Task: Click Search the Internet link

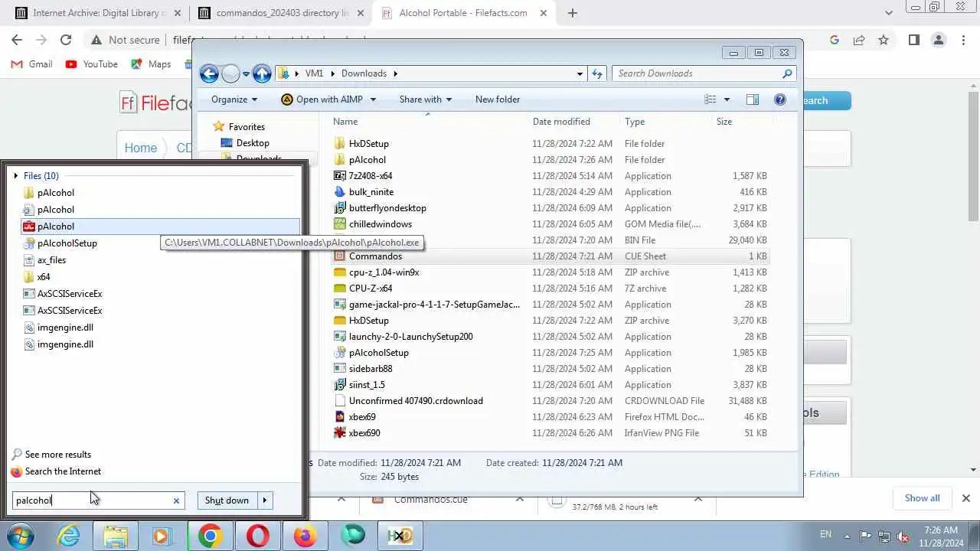Action: click(x=63, y=471)
